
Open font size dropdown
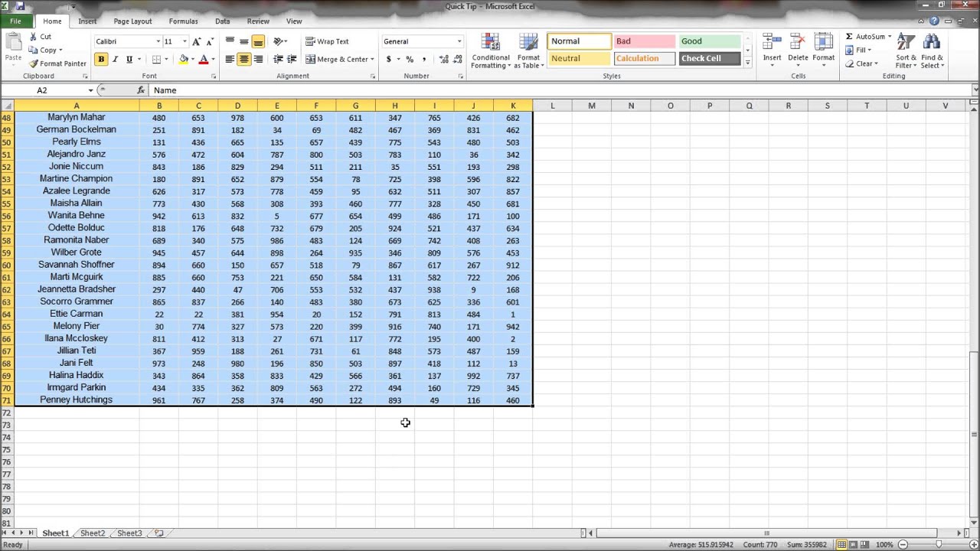coord(185,41)
